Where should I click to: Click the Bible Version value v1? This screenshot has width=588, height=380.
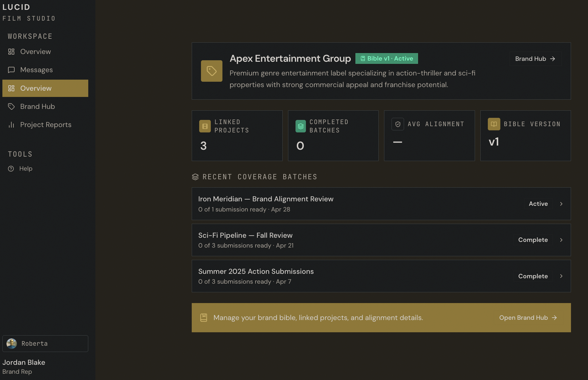coord(494,142)
